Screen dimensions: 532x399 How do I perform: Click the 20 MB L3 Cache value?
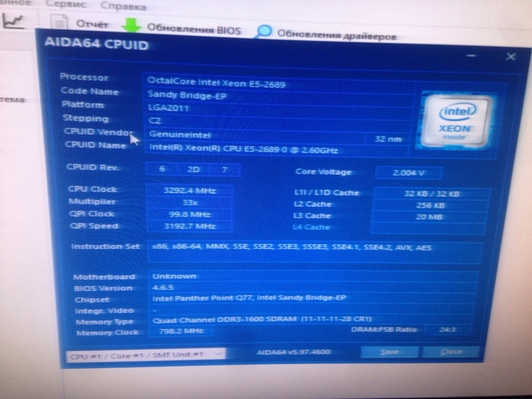pyautogui.click(x=429, y=217)
